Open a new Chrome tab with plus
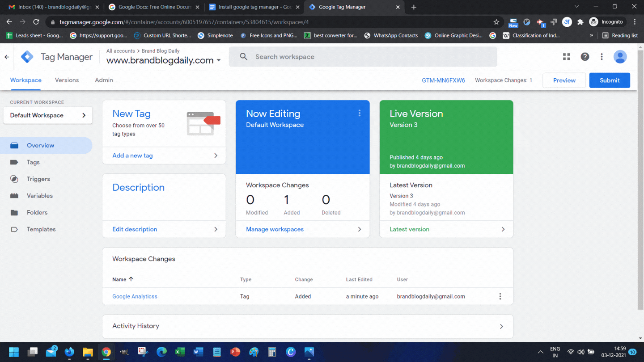644x362 pixels. click(414, 7)
